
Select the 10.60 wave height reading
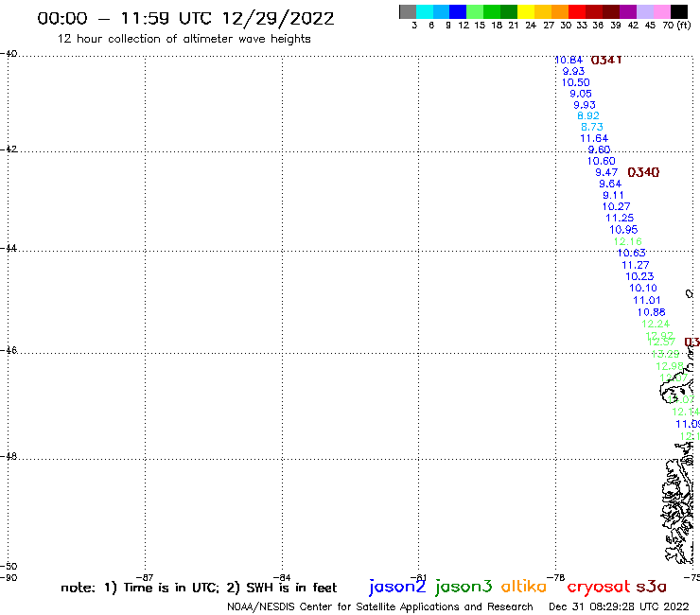pyautogui.click(x=601, y=161)
